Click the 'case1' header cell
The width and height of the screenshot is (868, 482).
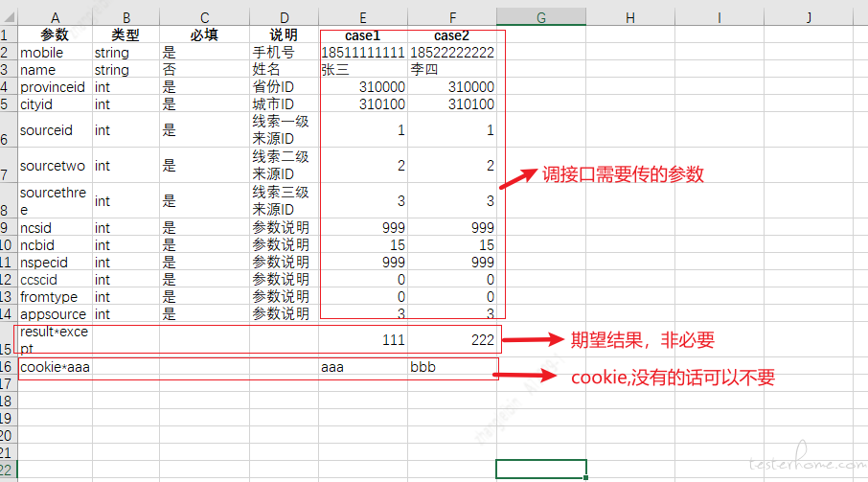coord(363,34)
